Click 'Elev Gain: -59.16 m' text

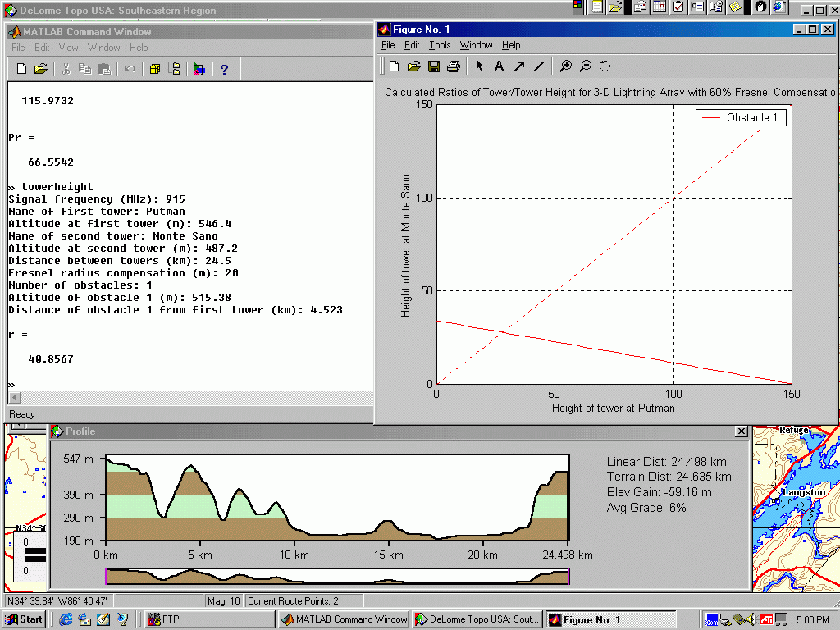tap(660, 492)
